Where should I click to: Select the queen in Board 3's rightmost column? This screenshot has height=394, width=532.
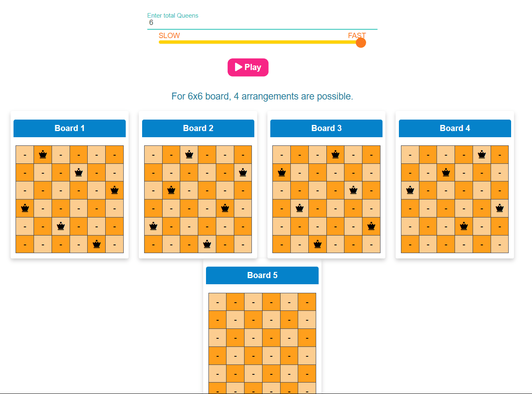[x=371, y=226]
